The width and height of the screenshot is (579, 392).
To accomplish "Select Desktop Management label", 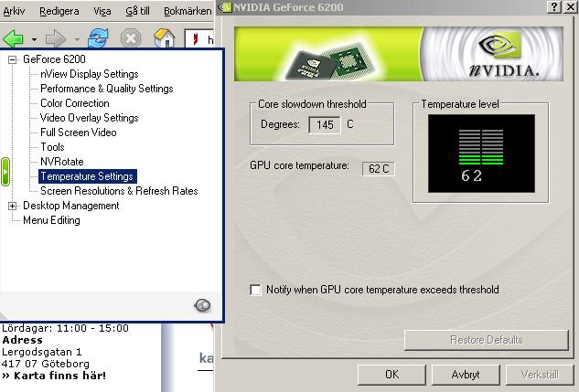I will (x=71, y=206).
